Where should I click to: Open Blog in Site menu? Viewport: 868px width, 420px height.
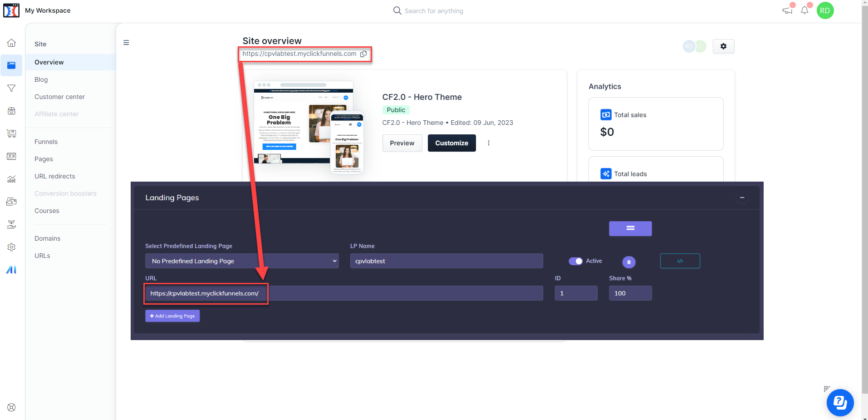[x=41, y=79]
